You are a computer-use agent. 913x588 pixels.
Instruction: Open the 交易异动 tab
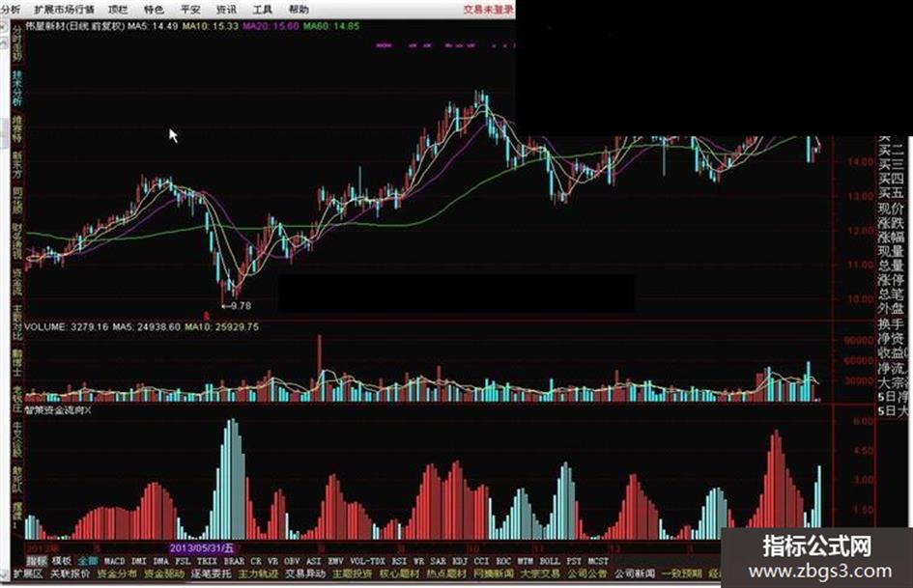click(x=305, y=574)
